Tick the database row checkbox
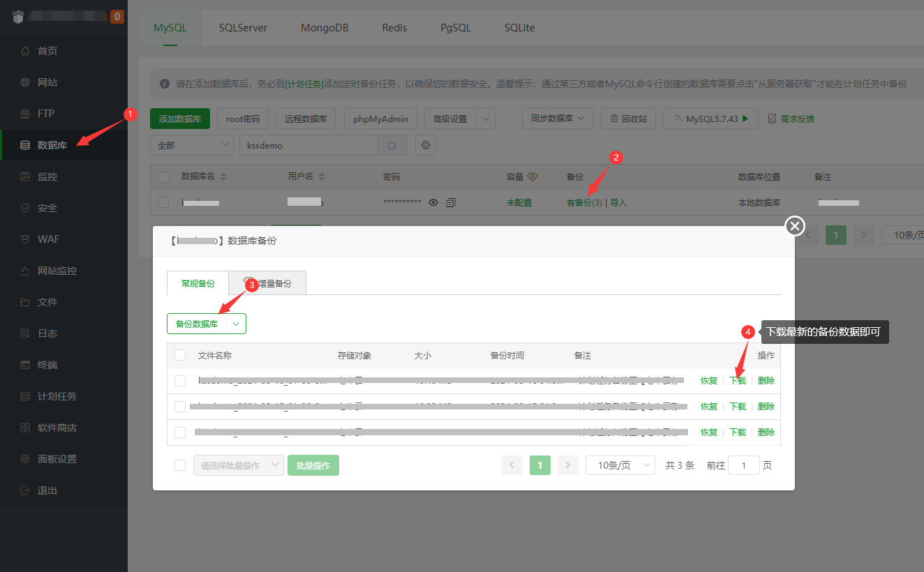Image resolution: width=924 pixels, height=572 pixels. coord(163,202)
